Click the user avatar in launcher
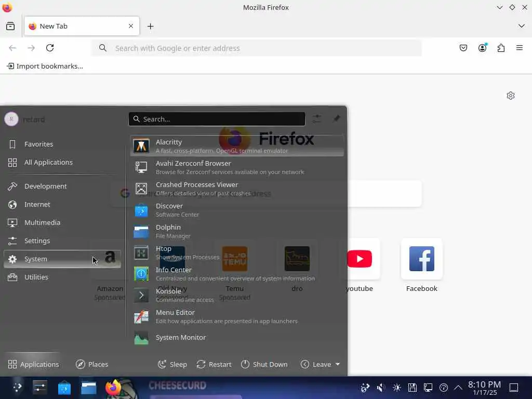The height and width of the screenshot is (399, 532). coord(11,119)
